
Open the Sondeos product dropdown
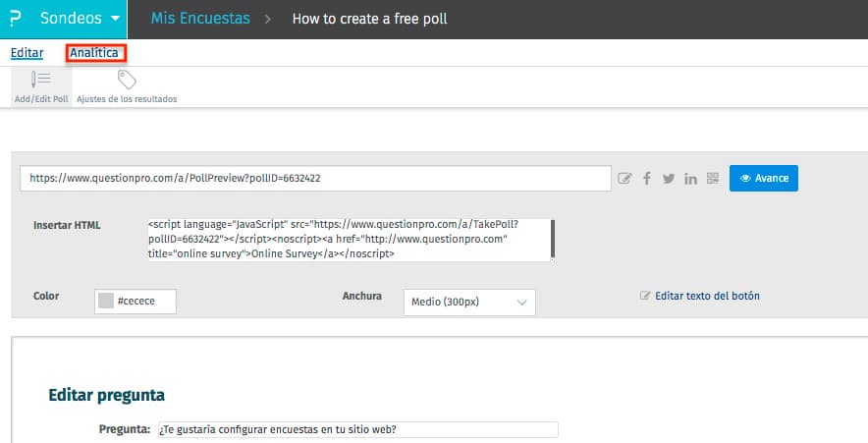pyautogui.click(x=80, y=19)
